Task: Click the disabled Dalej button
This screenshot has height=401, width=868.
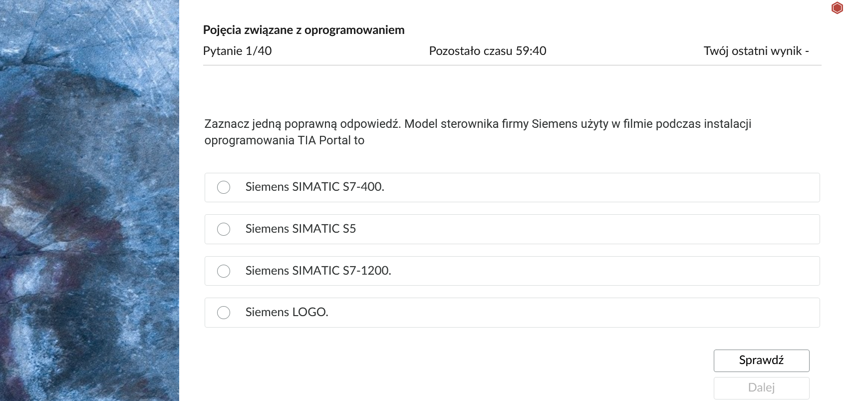Action: click(761, 388)
